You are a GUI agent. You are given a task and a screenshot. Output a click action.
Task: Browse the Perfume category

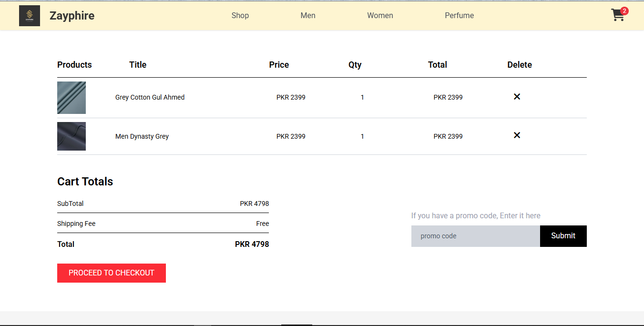459,16
